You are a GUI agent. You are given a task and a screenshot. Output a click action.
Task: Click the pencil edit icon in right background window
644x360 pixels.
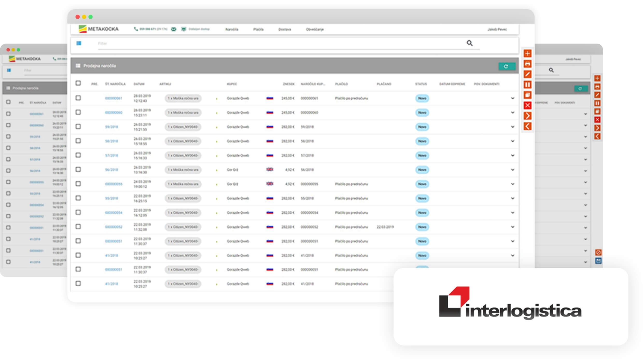(597, 95)
